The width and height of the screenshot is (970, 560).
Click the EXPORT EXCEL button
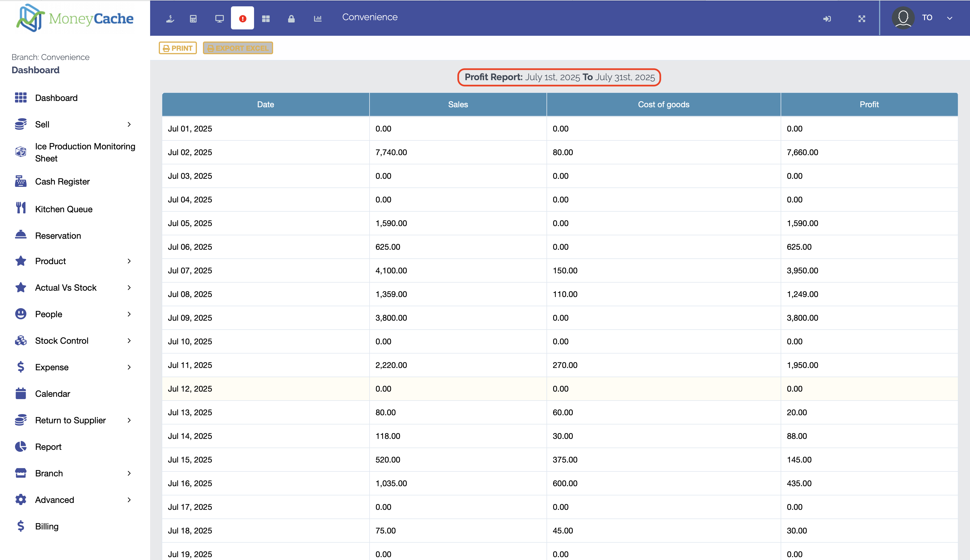pyautogui.click(x=238, y=48)
